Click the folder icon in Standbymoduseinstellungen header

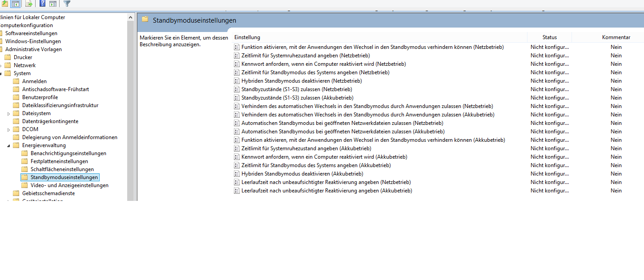click(x=145, y=19)
